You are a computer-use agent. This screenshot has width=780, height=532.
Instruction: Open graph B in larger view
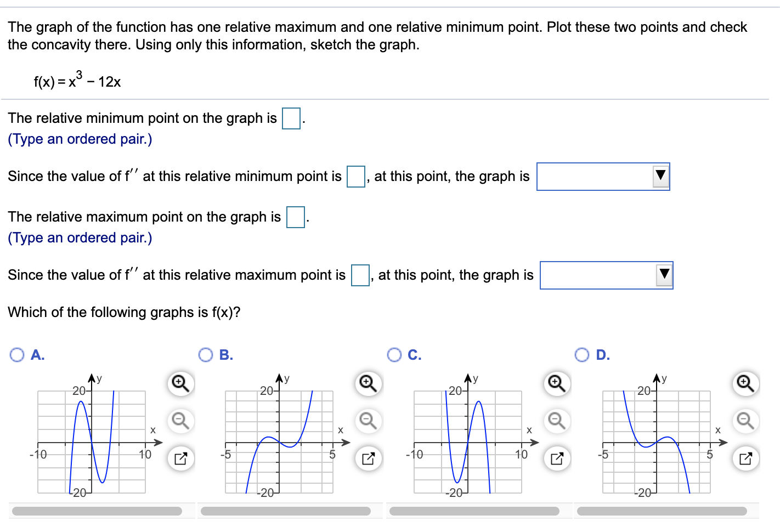click(368, 457)
